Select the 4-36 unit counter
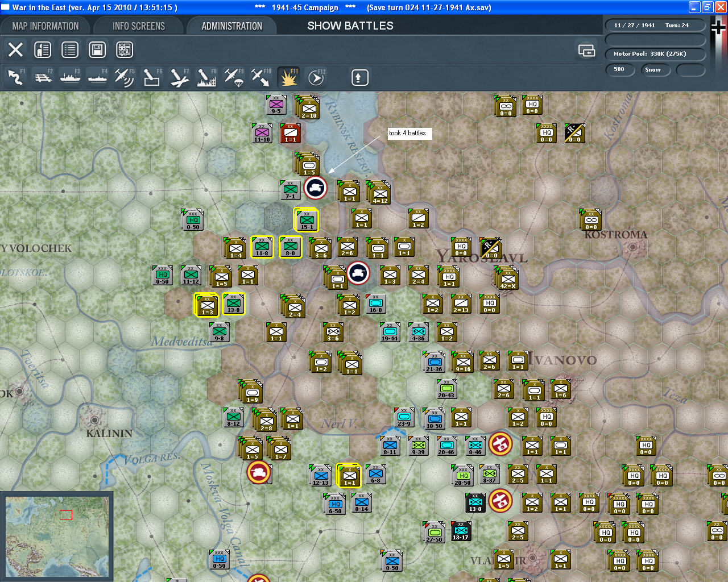Screen dimensions: 728x582 pos(419,332)
